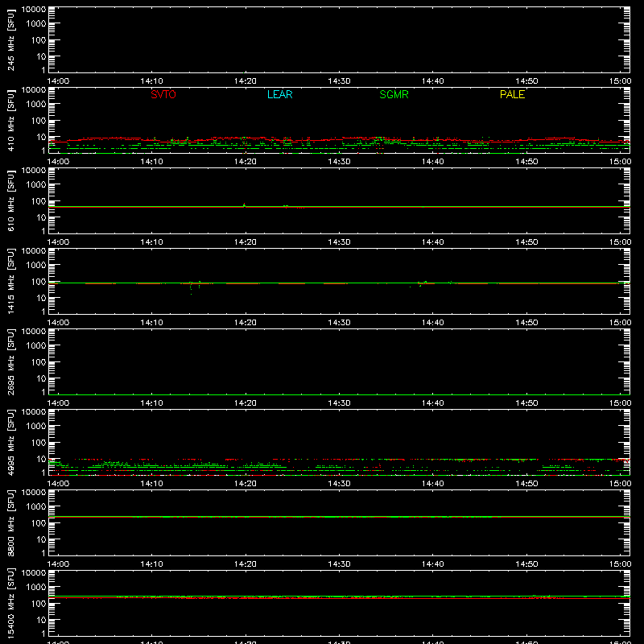This screenshot has height=644, width=644.
Task: Select the 610 MHz [SFU] axis title
Action: (x=11, y=201)
